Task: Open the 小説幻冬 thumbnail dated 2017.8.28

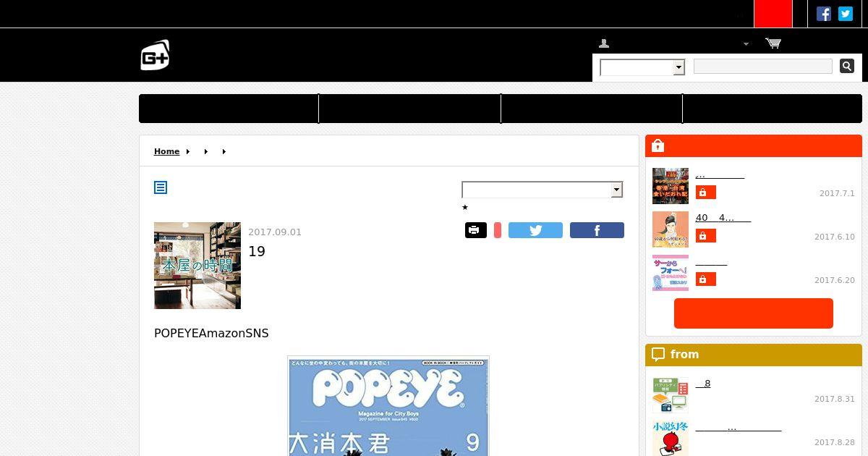Action: pos(671,438)
